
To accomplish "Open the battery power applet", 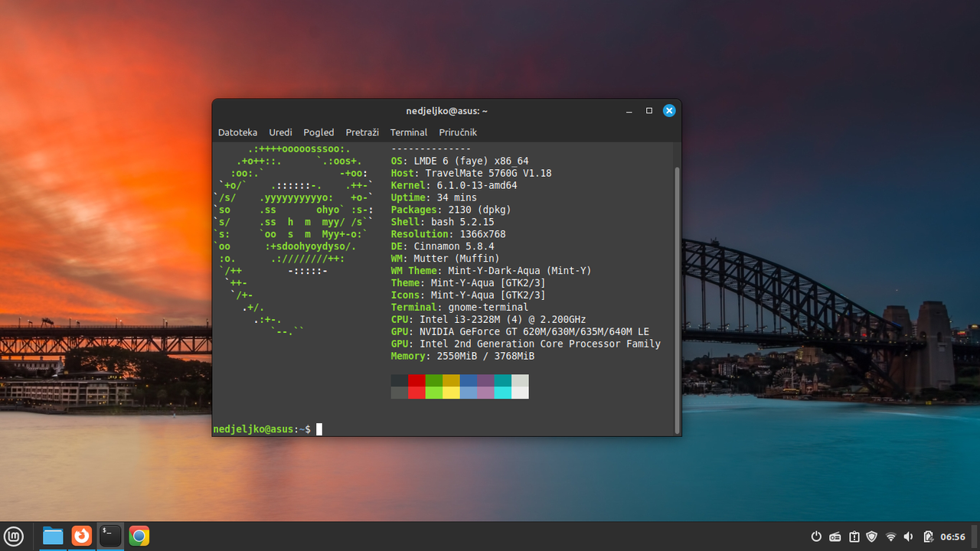I will 928,536.
